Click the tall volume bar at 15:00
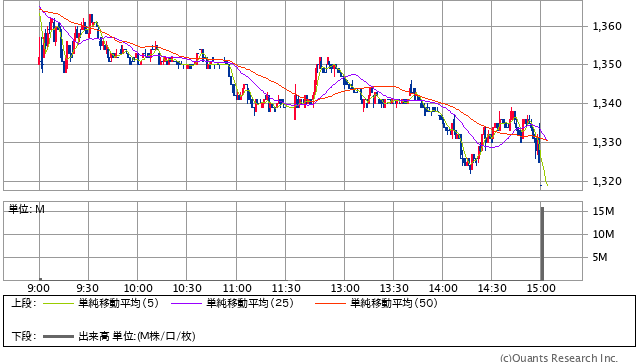This screenshot has width=638, height=362. (x=542, y=244)
